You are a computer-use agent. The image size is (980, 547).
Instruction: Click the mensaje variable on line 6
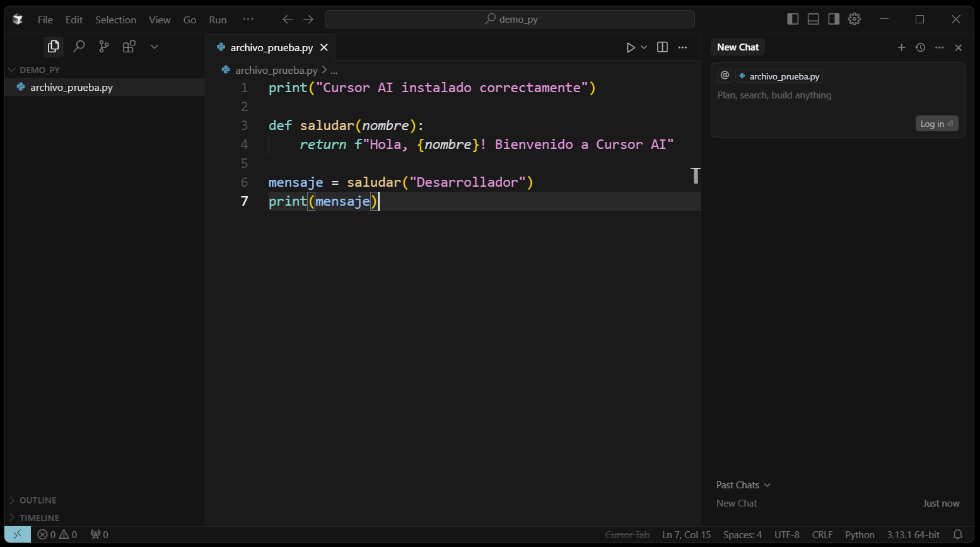pos(296,182)
